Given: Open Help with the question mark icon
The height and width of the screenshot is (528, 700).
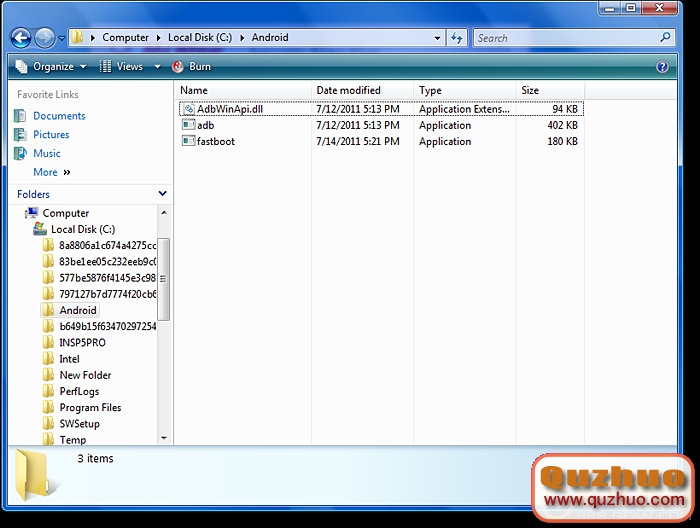Looking at the screenshot, I should pos(662,67).
